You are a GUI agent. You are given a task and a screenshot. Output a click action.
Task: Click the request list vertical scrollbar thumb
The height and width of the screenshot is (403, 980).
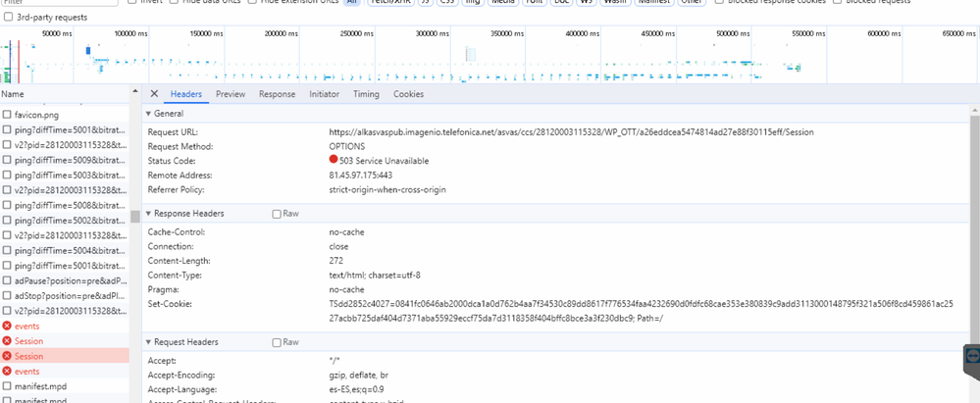pos(134,217)
